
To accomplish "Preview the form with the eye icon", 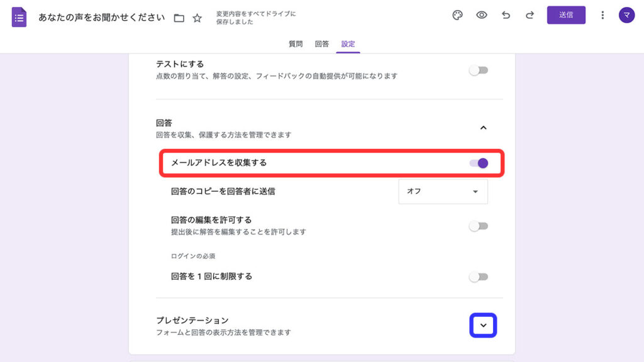I will 481,15.
